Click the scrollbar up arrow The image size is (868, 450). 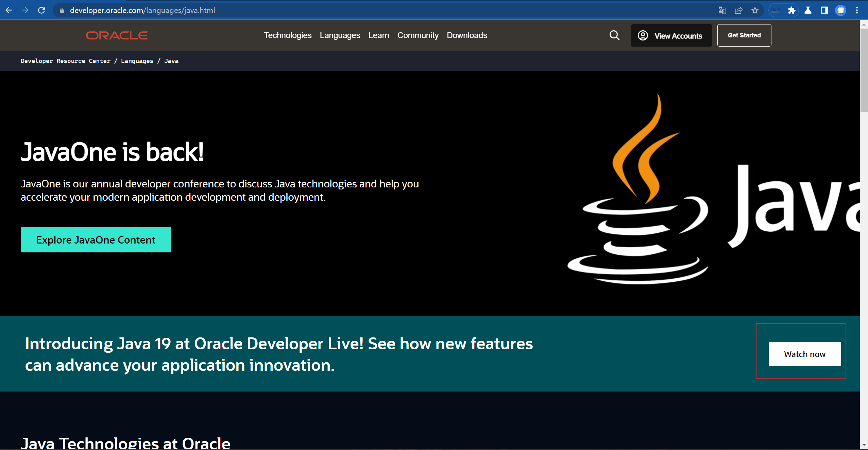[864, 24]
